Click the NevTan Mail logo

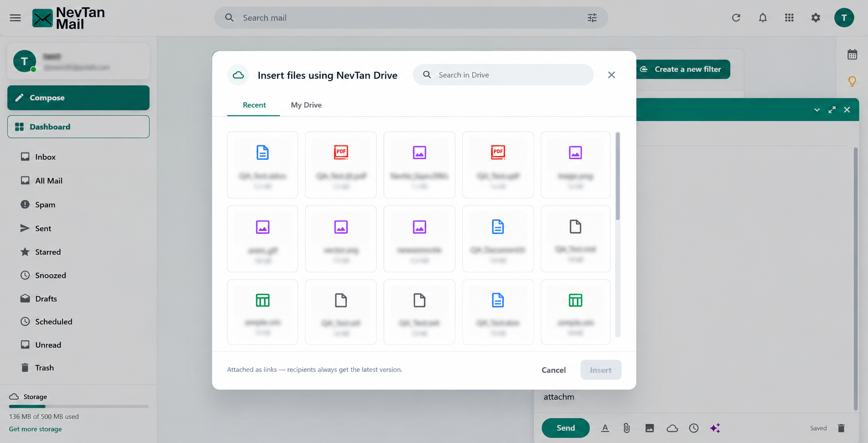(x=69, y=18)
